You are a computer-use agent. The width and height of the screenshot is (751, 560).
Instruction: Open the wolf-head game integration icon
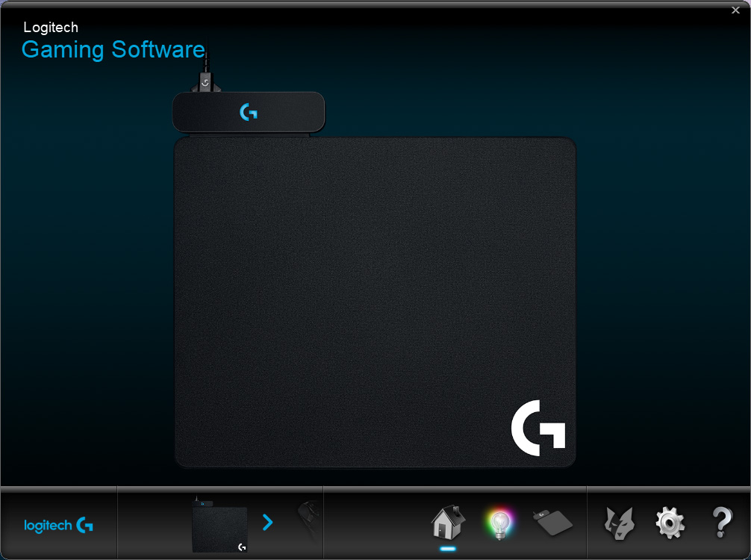[620, 523]
